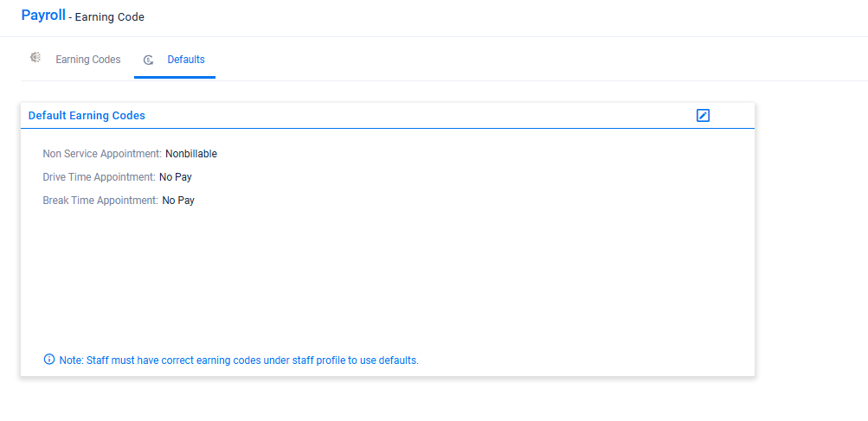
Task: Click the Default Earning Codes panel title
Action: [87, 115]
